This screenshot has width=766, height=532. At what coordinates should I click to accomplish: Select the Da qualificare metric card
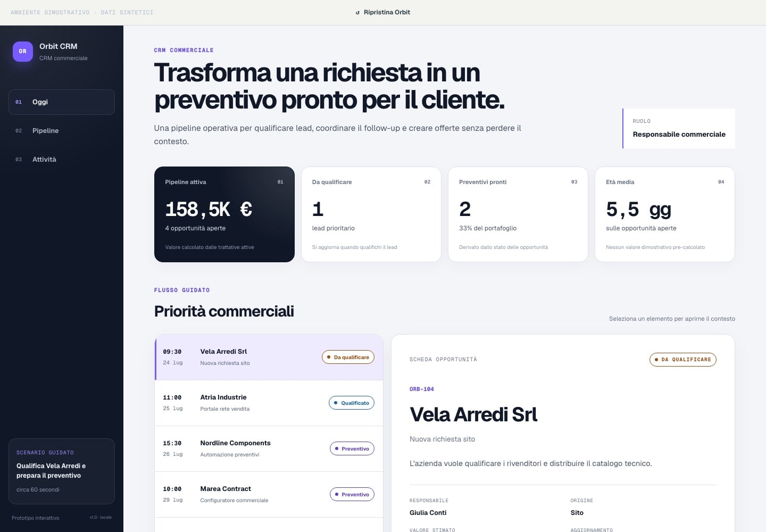371,214
